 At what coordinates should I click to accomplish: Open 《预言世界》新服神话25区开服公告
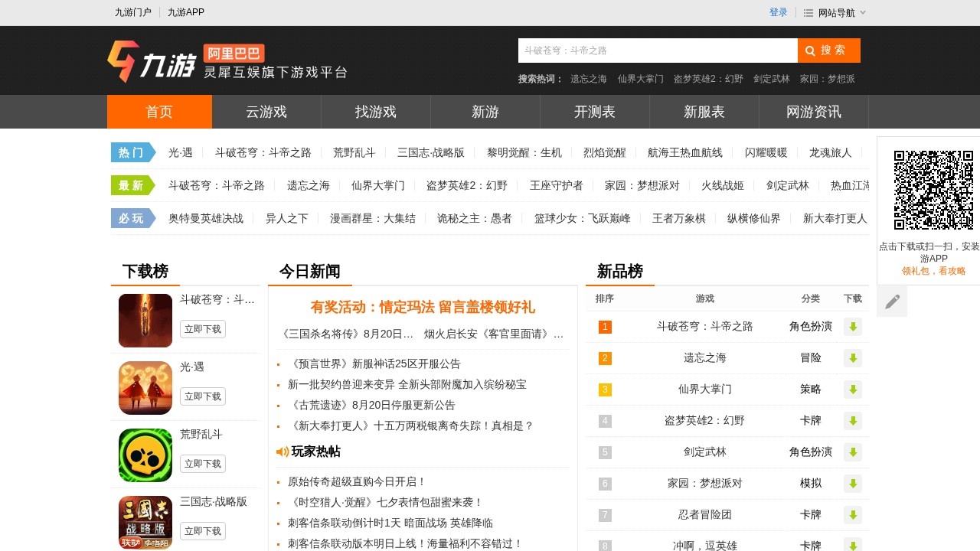point(374,364)
